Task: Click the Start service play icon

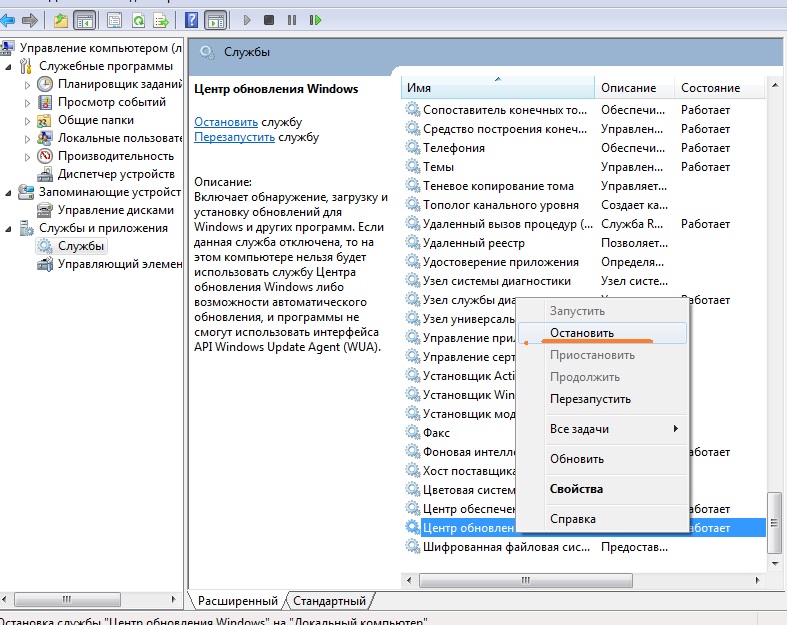Action: [246, 20]
